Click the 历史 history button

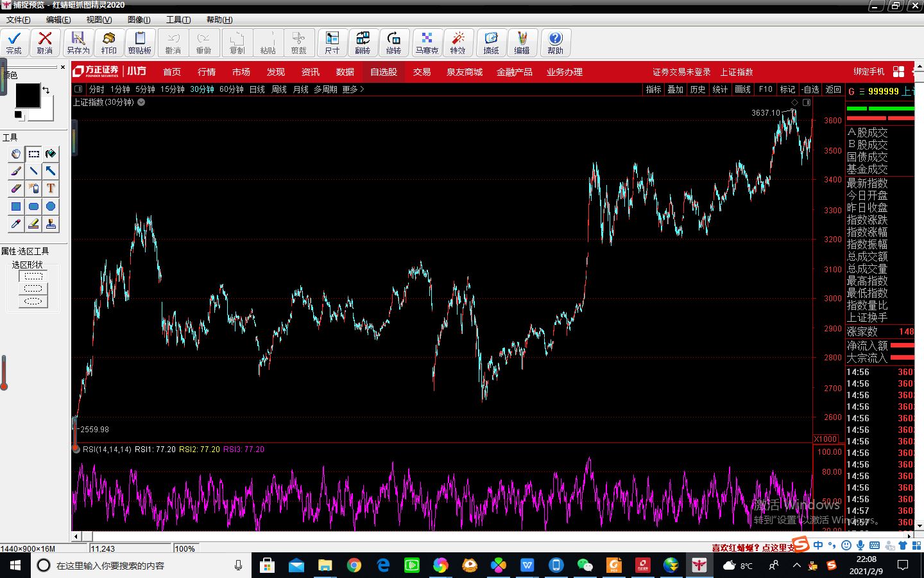(x=697, y=89)
